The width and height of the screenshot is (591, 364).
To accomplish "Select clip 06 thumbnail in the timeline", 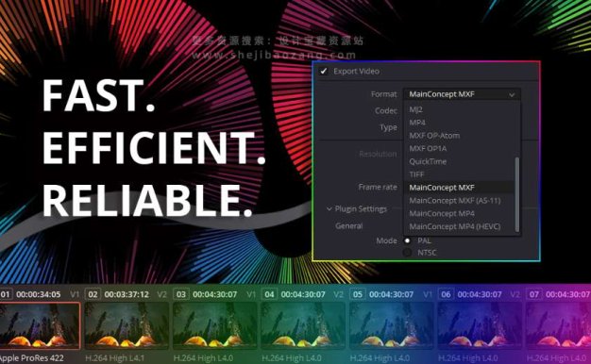I will (480, 326).
